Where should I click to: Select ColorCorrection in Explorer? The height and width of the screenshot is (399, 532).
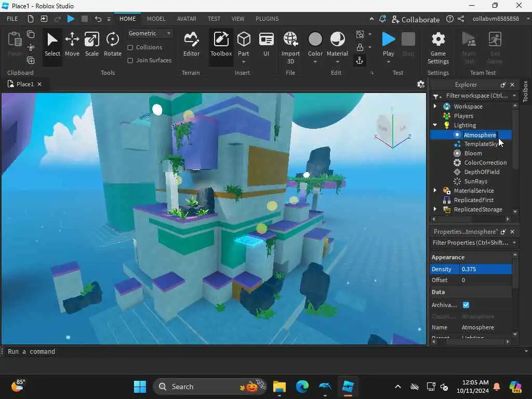(x=485, y=163)
